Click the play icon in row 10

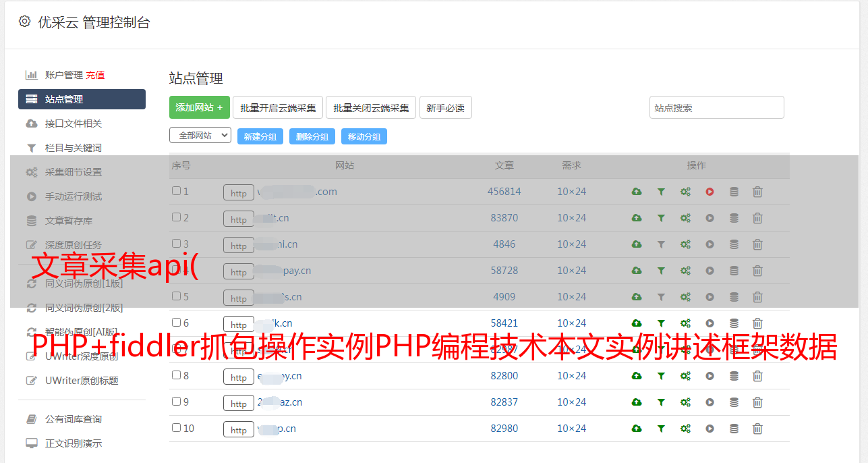[x=710, y=429]
